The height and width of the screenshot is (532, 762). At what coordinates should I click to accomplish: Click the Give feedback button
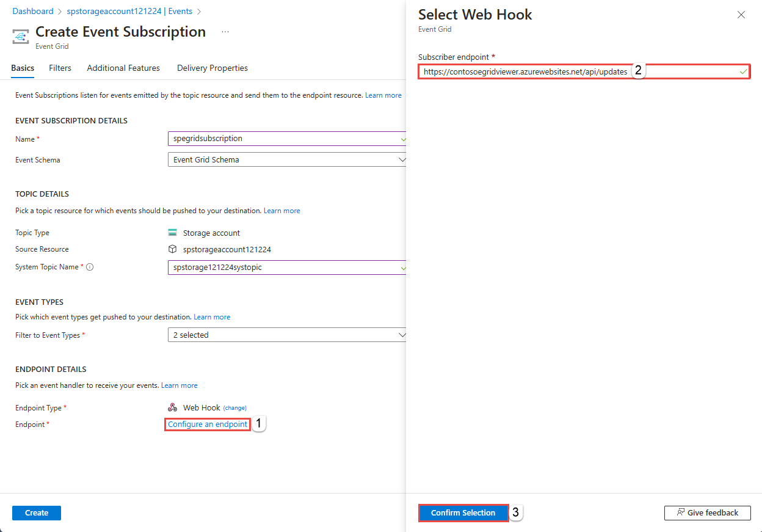click(707, 513)
